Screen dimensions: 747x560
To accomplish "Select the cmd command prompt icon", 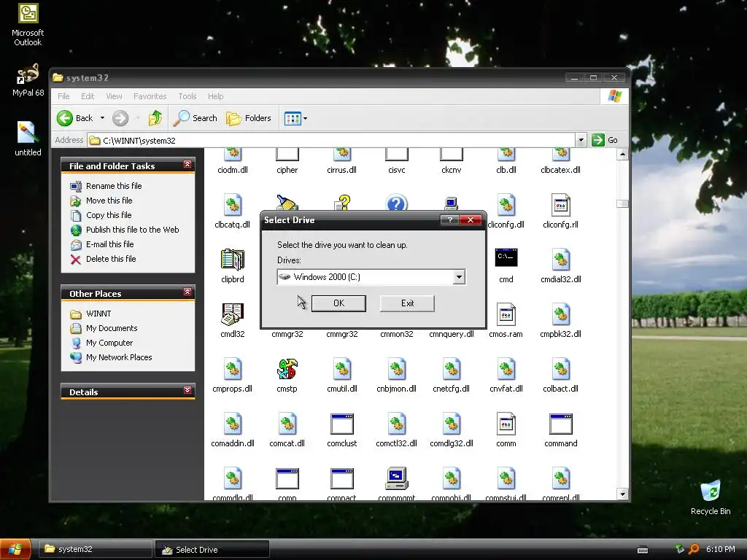I will [x=506, y=257].
